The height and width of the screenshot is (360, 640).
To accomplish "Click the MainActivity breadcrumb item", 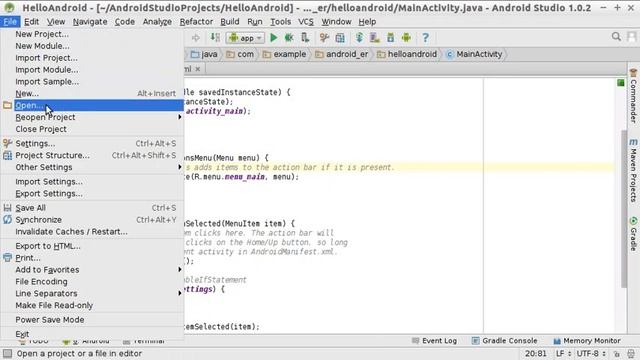I will pos(474,54).
